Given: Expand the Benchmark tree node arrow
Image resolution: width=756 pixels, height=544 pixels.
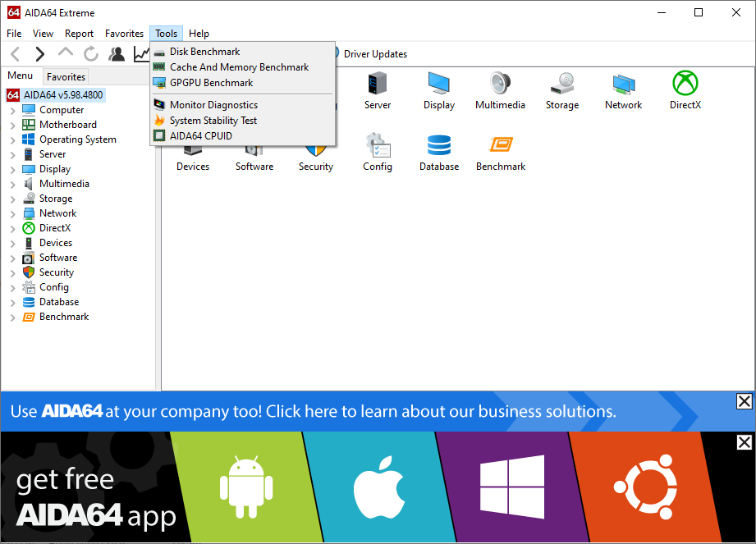Looking at the screenshot, I should (12, 318).
